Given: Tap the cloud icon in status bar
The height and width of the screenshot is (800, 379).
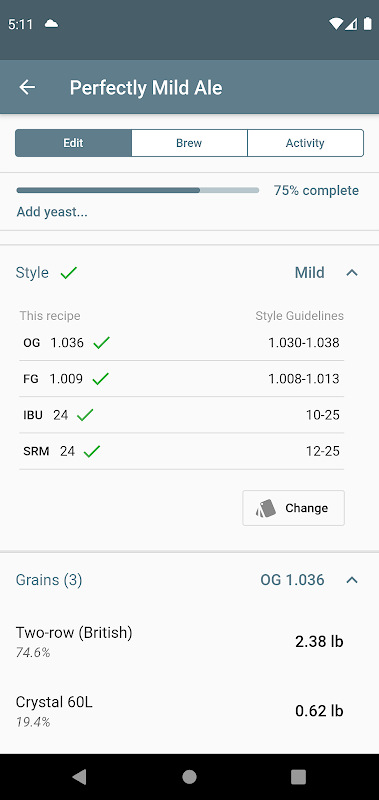Looking at the screenshot, I should 52,23.
